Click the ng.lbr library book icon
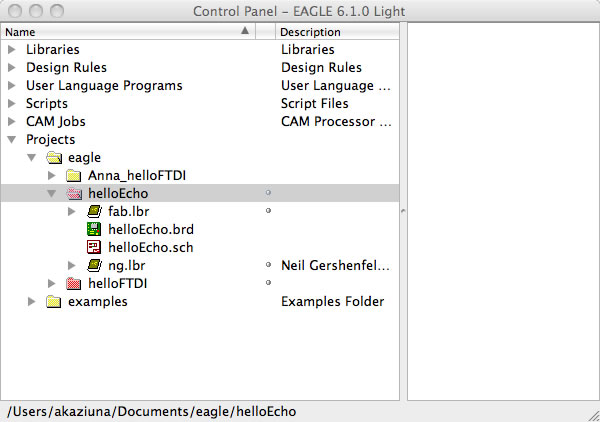 click(x=94, y=265)
